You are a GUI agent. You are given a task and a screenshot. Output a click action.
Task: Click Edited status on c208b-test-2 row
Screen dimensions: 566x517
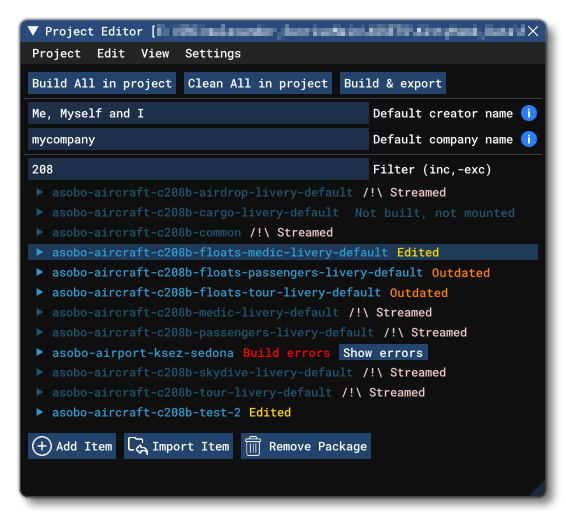tap(270, 413)
